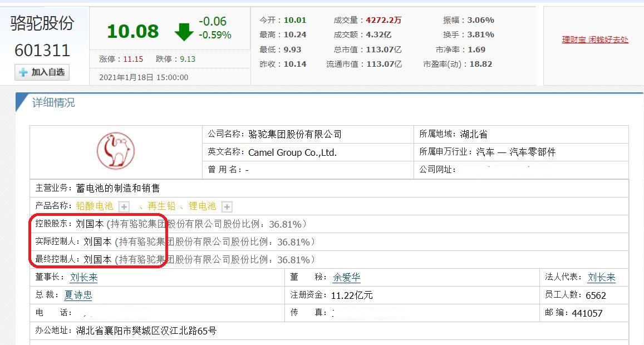This screenshot has height=345, width=644.
Task: Open president 夏诗忠 link
Action: tap(78, 295)
